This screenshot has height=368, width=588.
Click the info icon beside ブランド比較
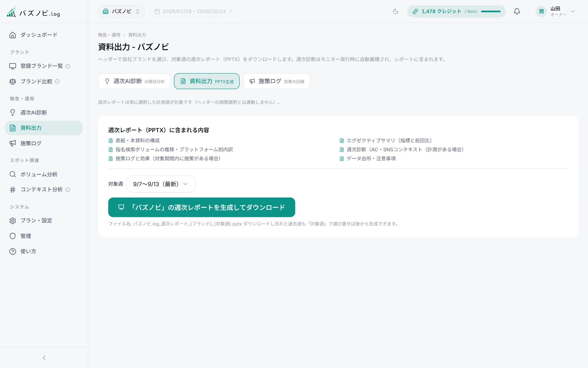[x=57, y=82]
